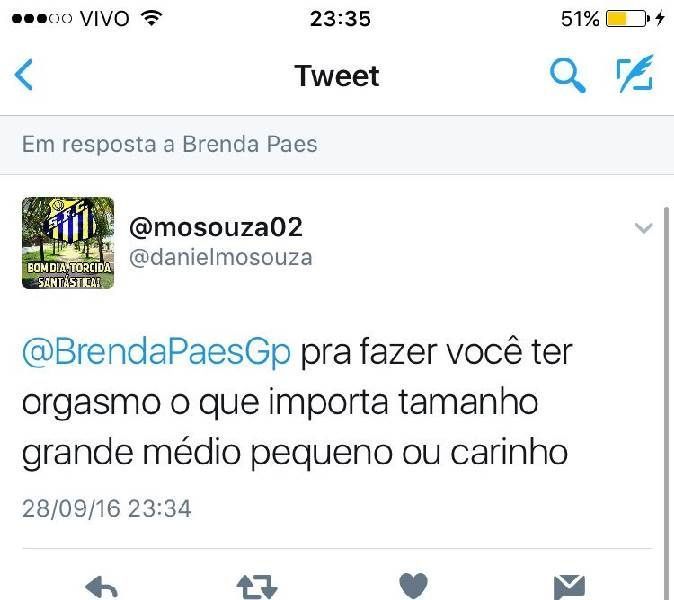Tap the 28/09/16 23:34 timestamp

107,508
